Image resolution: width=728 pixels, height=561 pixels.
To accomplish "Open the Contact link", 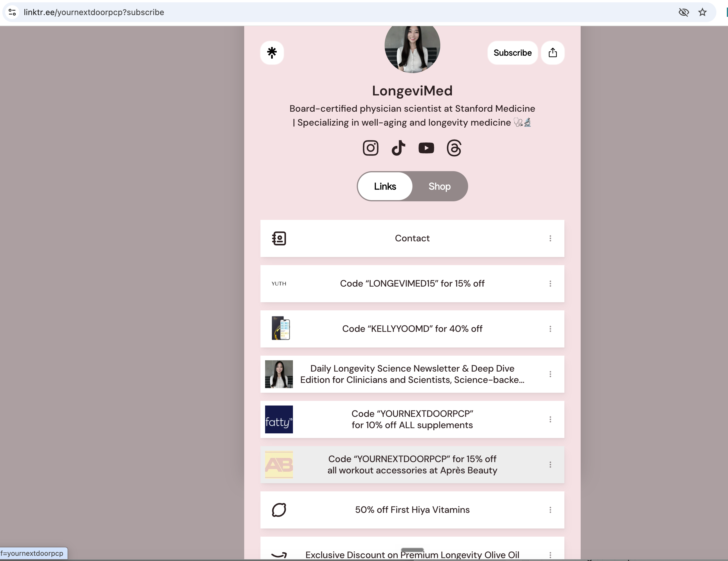I will (x=412, y=238).
